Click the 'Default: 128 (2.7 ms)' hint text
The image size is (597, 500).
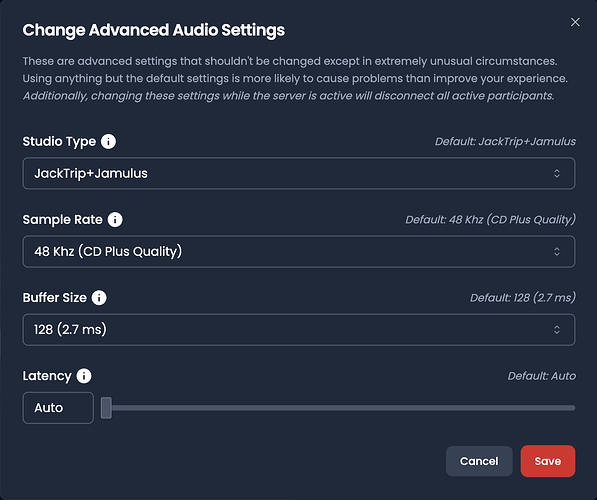(523, 298)
